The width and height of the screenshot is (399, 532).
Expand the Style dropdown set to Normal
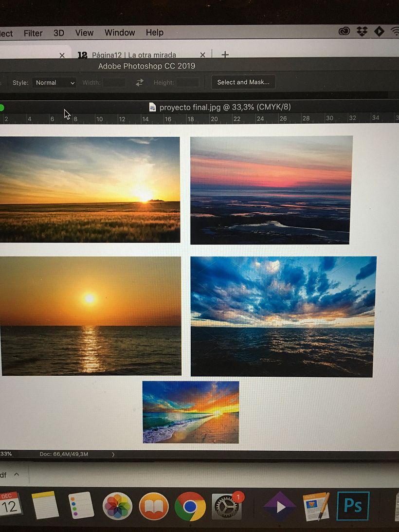point(54,83)
